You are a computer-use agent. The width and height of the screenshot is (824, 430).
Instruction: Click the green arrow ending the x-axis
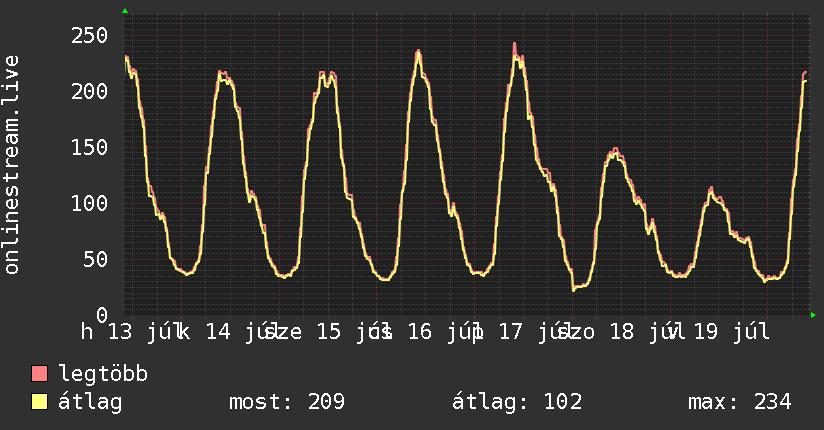click(x=813, y=315)
